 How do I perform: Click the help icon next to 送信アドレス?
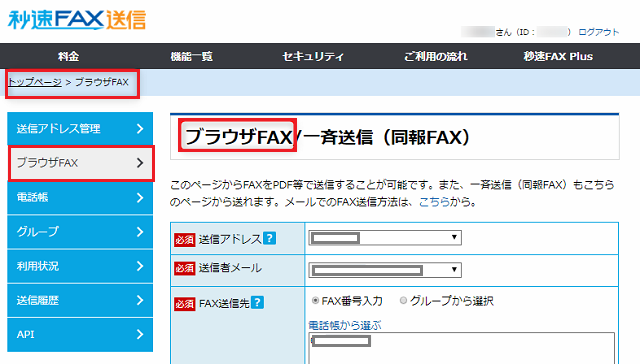click(x=269, y=238)
